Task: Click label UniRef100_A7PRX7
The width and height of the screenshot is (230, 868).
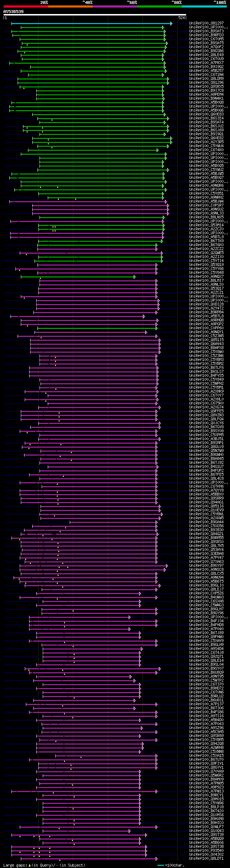Action: 206,63
